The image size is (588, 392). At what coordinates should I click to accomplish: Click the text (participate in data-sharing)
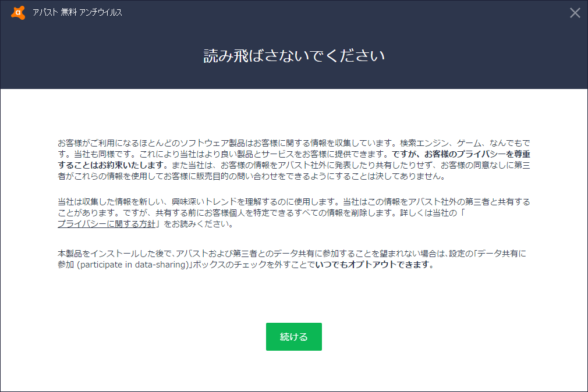pos(132,265)
